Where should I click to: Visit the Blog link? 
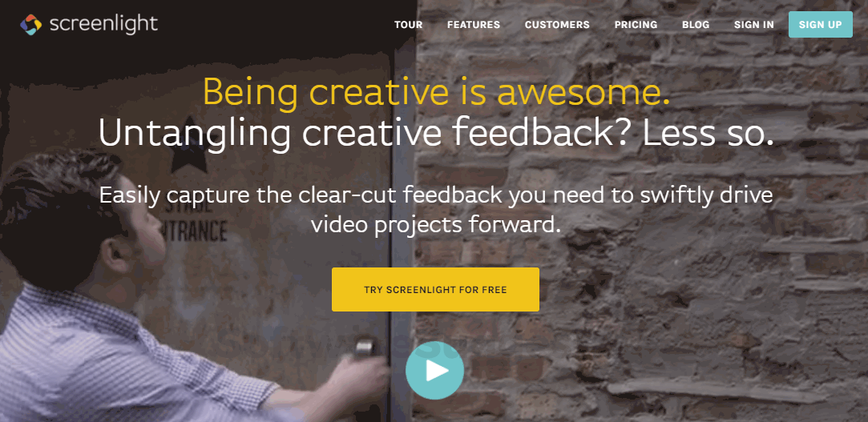[696, 25]
